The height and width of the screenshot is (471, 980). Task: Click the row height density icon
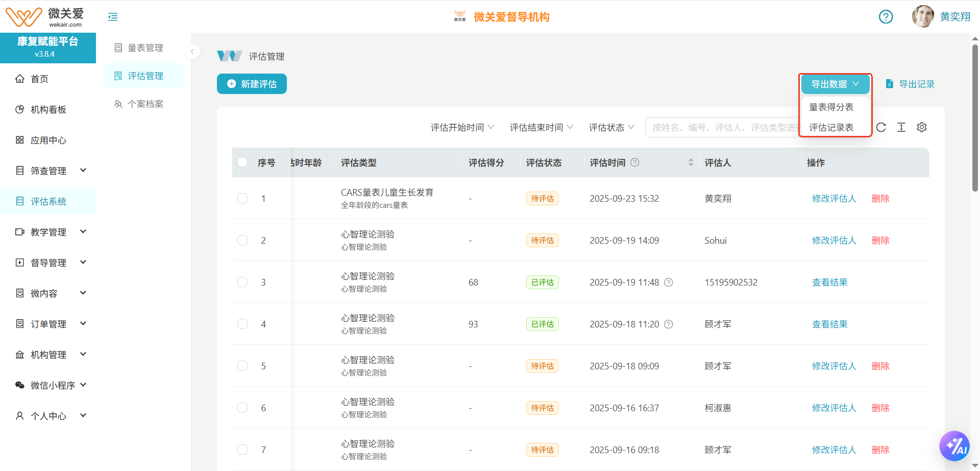pyautogui.click(x=901, y=127)
